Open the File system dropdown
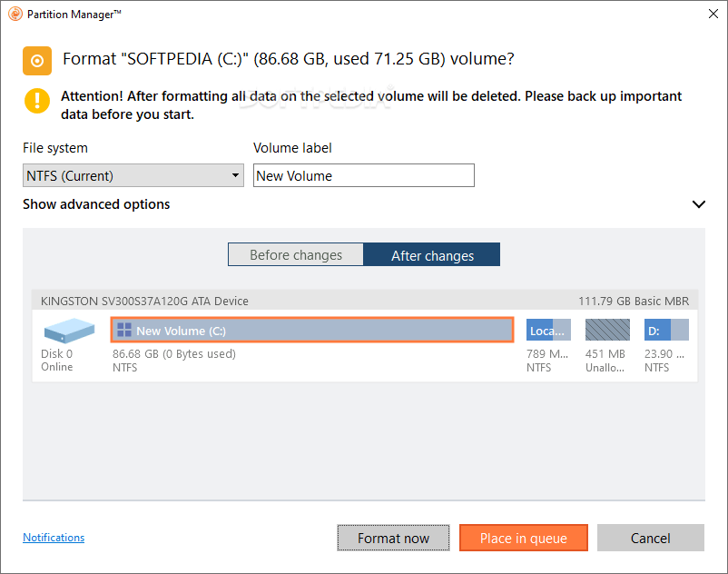This screenshot has width=728, height=574. 133,174
